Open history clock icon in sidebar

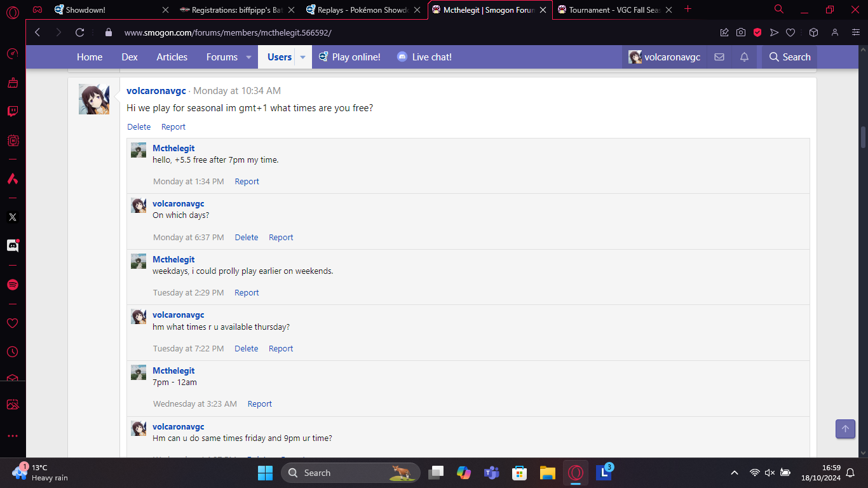[x=13, y=351]
